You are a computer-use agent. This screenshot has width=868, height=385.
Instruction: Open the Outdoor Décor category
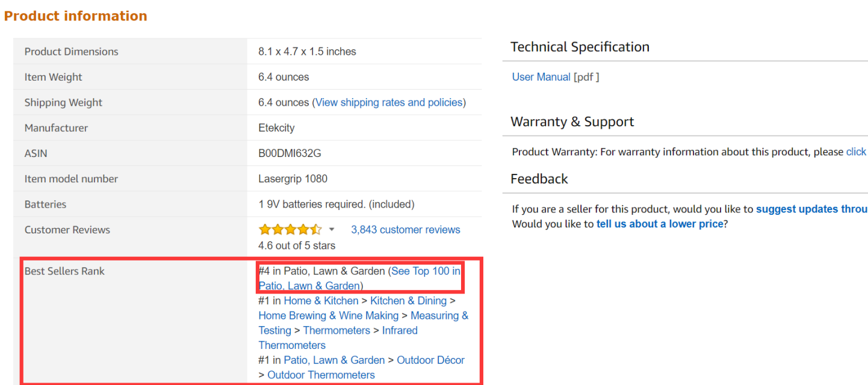click(x=430, y=360)
